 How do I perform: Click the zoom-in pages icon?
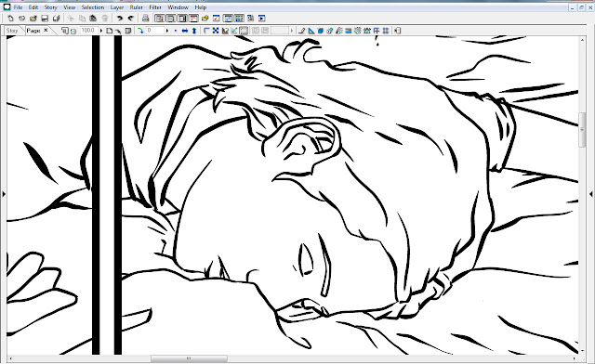click(x=65, y=31)
